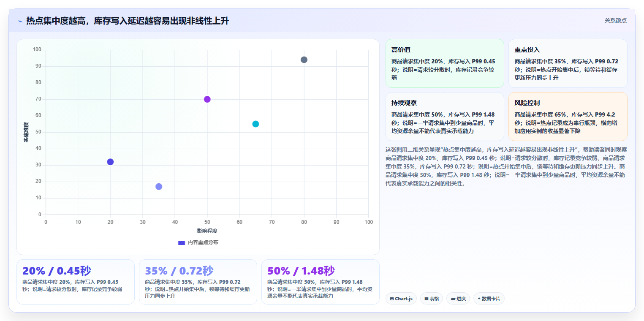Click the 20% / 0.45秒 data card
Viewport: 644px width, 321px height.
coord(76,282)
